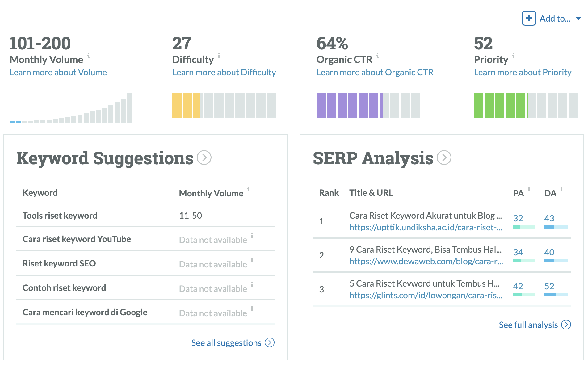Click See all suggestions
Screen dimensions: 588x365
coord(226,342)
